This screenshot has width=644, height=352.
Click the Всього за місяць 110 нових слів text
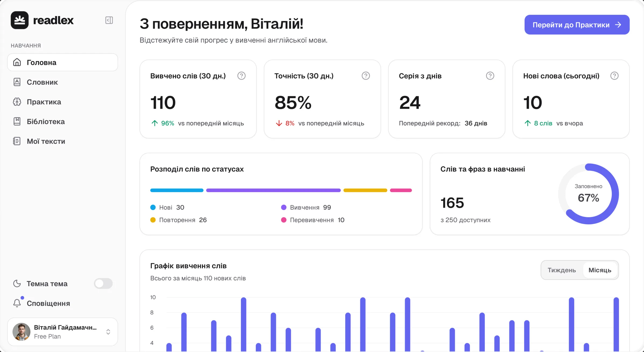click(198, 278)
